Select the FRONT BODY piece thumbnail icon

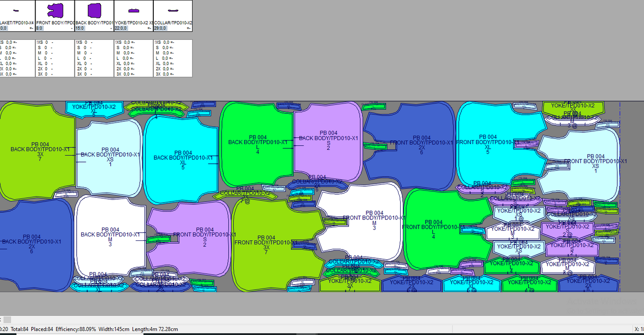point(55,10)
